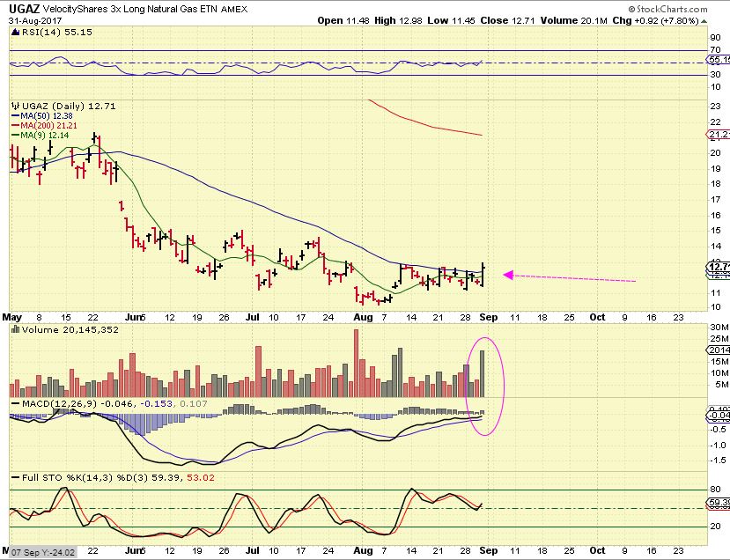The image size is (730, 560).
Task: Click the MA(50) 12.38 legend text
Action: click(47, 116)
